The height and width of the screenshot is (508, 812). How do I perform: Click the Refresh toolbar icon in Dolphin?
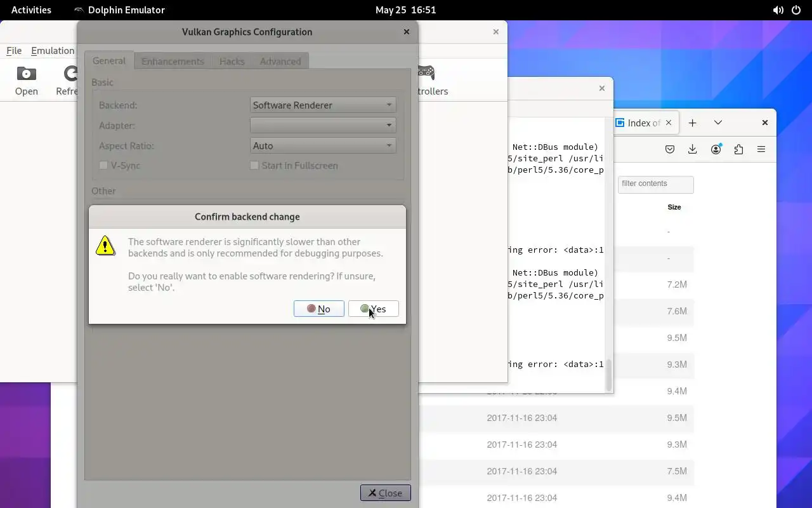coord(66,81)
